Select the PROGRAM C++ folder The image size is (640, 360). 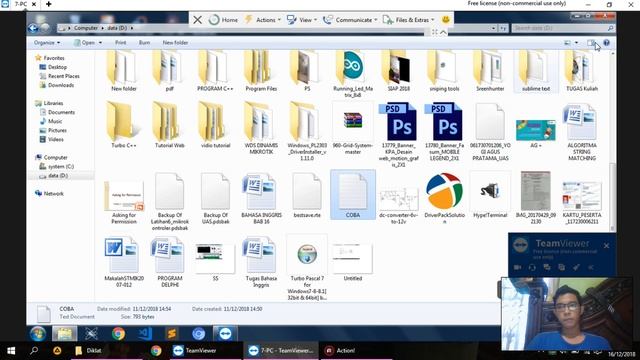[215, 71]
